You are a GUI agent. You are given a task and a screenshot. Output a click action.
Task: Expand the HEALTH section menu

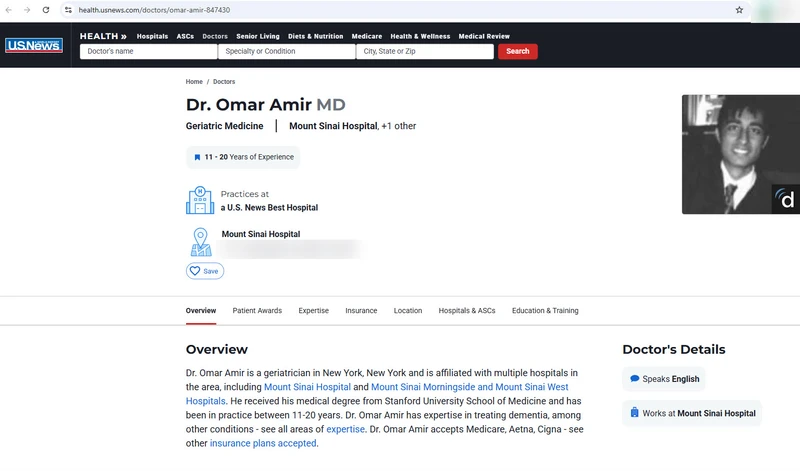tap(103, 36)
